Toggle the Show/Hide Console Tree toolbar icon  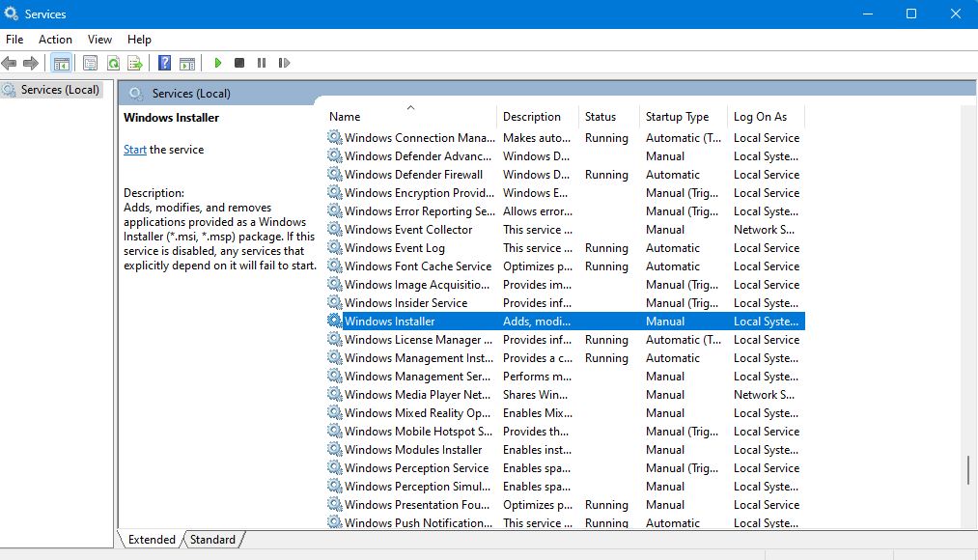coord(61,63)
